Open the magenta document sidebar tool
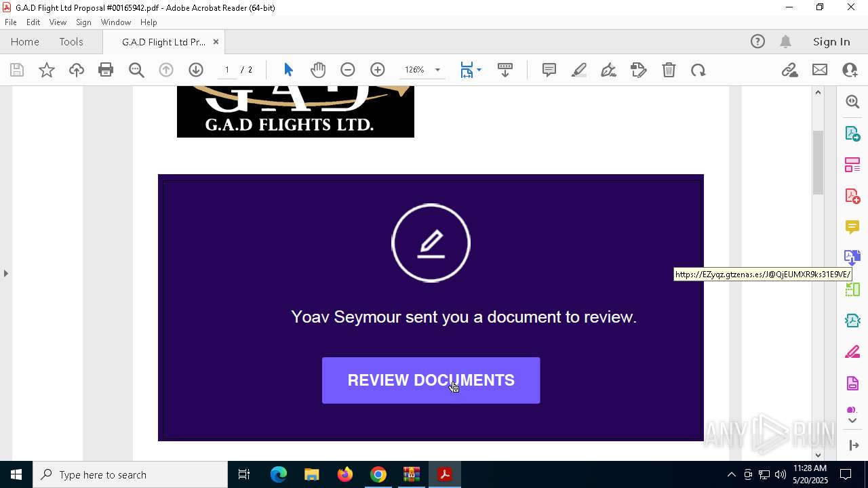The width and height of the screenshot is (868, 488). pos(852,384)
